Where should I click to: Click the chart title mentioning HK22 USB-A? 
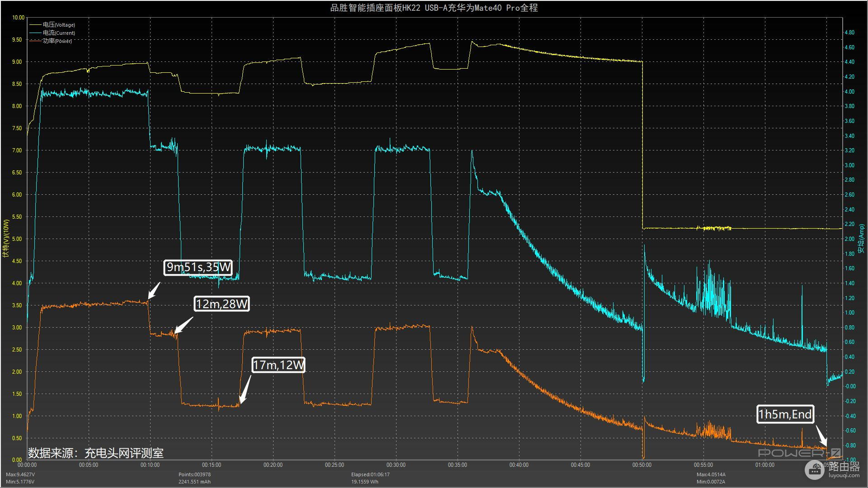[434, 8]
